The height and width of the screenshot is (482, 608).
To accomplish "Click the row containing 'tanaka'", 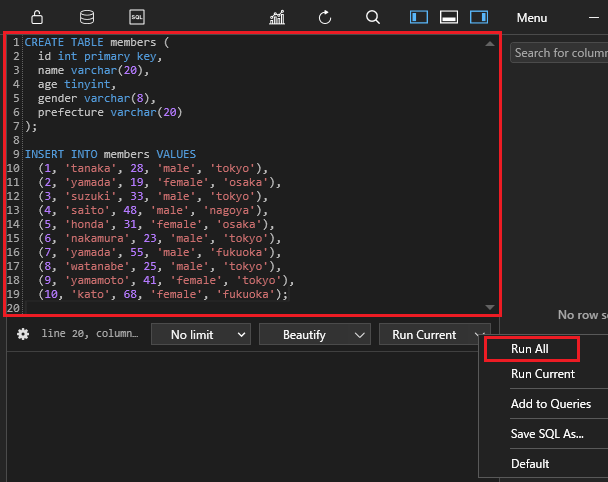I will 153,168.
